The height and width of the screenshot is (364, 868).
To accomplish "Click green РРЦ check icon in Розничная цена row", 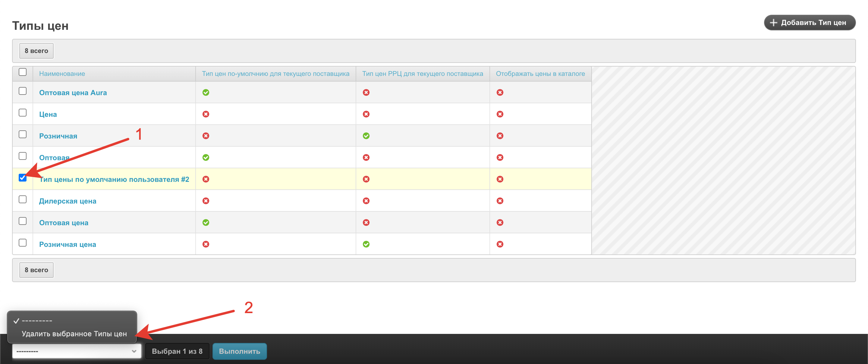I will pyautogui.click(x=366, y=244).
